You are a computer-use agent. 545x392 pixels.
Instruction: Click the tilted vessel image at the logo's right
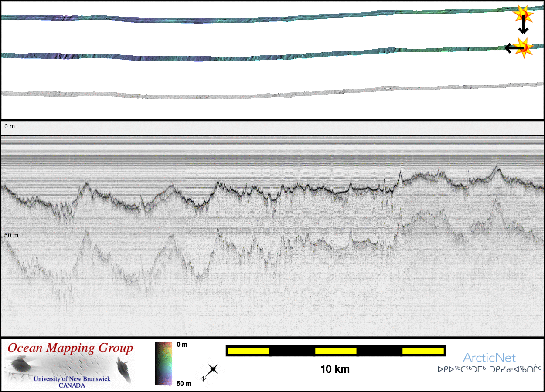pos(123,369)
